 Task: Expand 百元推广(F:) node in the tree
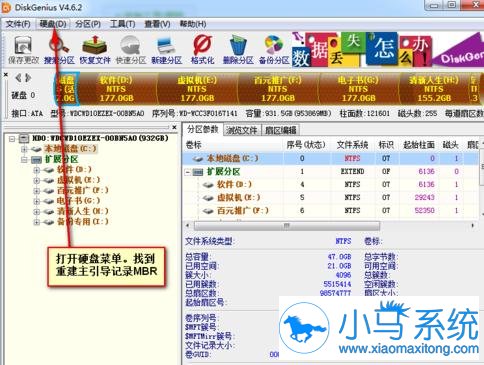coord(36,191)
